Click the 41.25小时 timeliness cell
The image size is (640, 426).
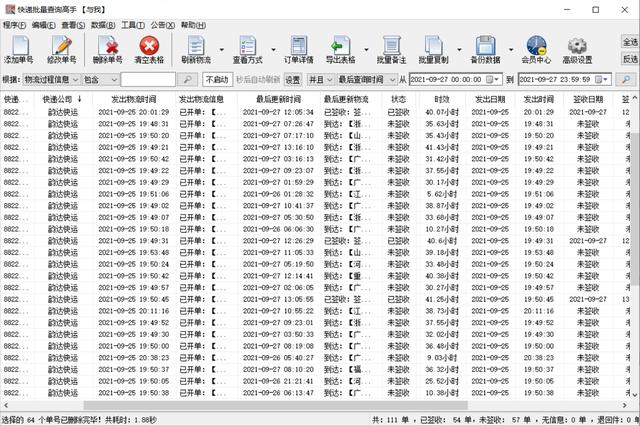click(x=442, y=299)
